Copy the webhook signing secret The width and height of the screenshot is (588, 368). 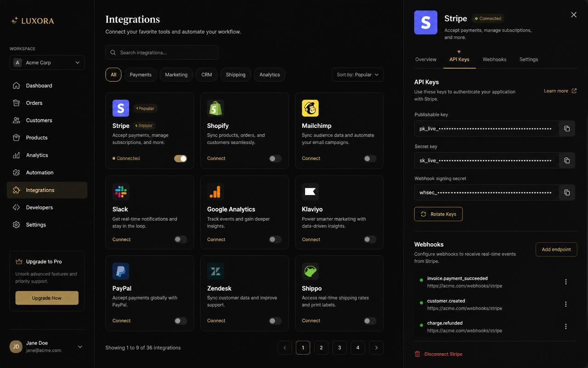click(x=567, y=192)
